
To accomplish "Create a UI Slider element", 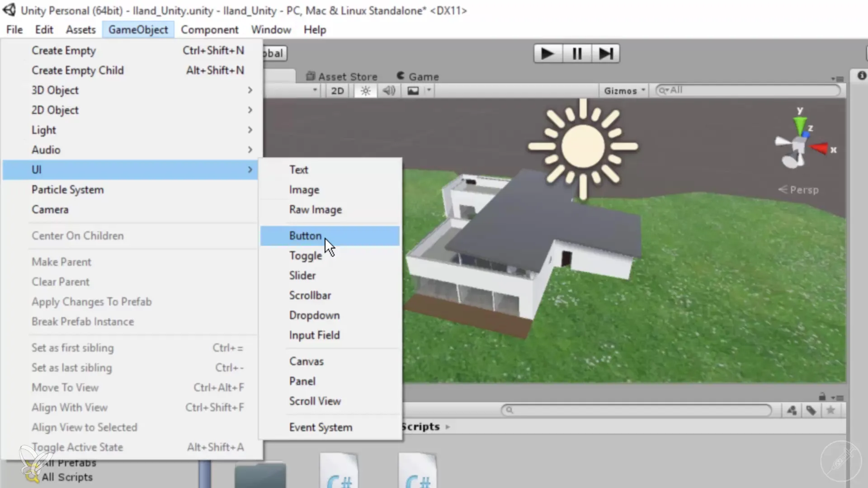I will click(330, 276).
